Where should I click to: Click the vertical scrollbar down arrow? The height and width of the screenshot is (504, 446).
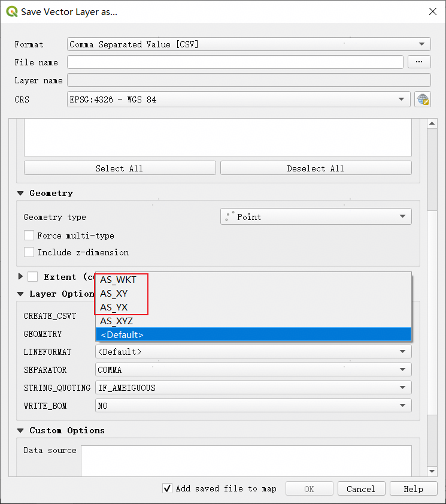point(432,472)
